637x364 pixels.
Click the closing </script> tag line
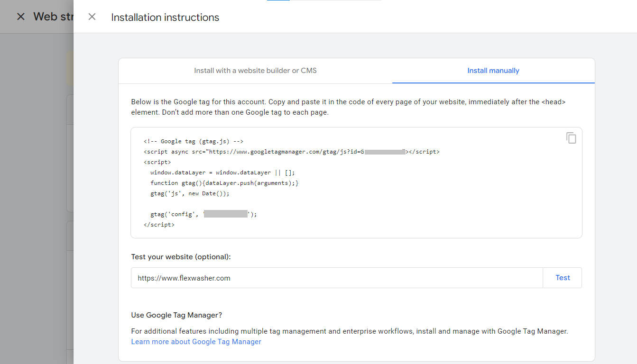159,225
